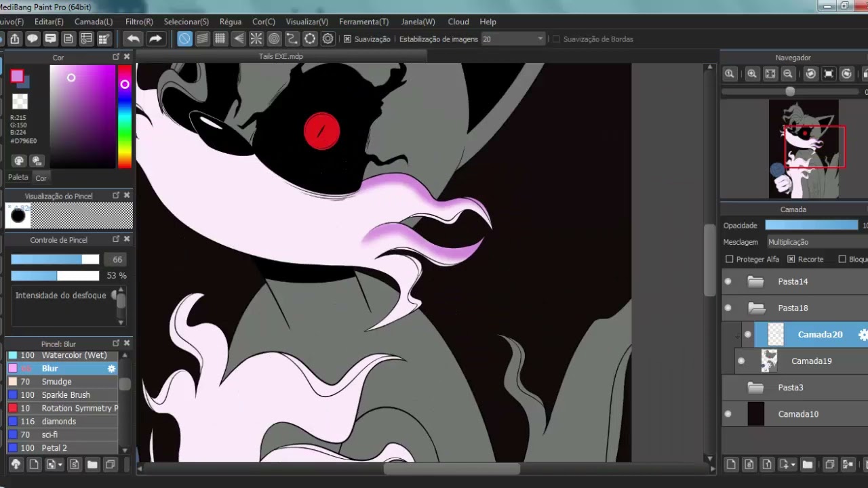Collapse the Pasta18 folder
The width and height of the screenshot is (868, 488).
pyautogui.click(x=755, y=308)
